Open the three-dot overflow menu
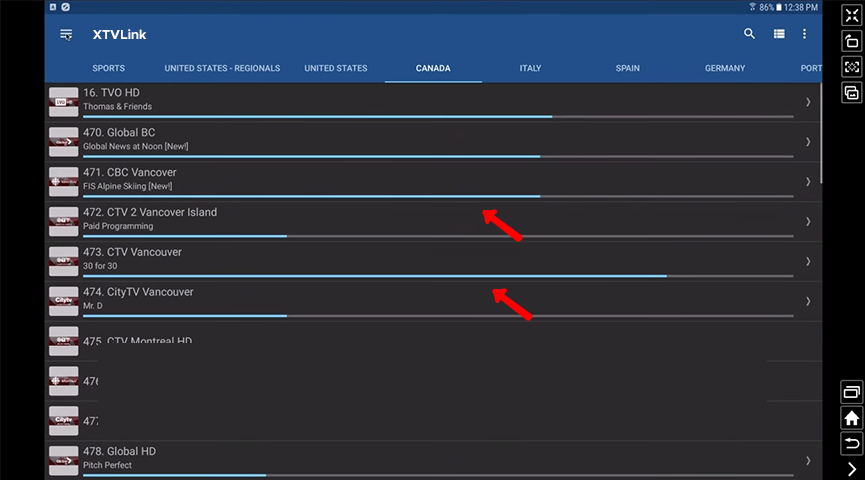 click(x=804, y=34)
